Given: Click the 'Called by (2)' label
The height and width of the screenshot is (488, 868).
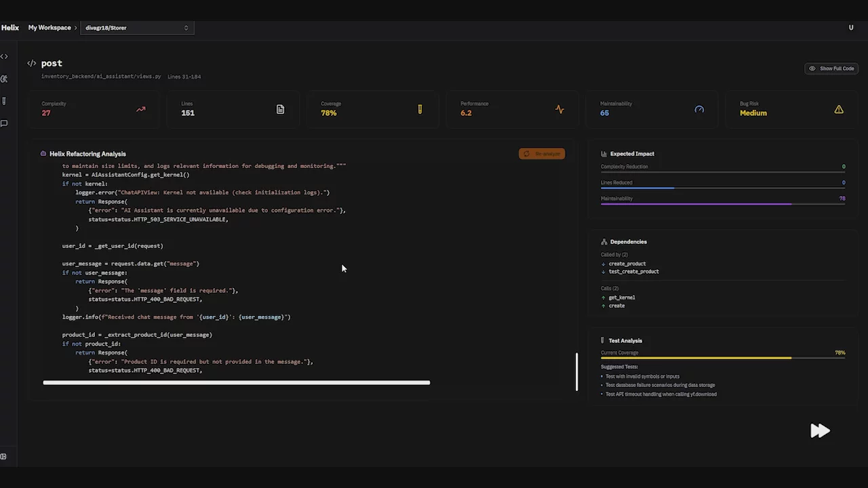Looking at the screenshot, I should [614, 255].
